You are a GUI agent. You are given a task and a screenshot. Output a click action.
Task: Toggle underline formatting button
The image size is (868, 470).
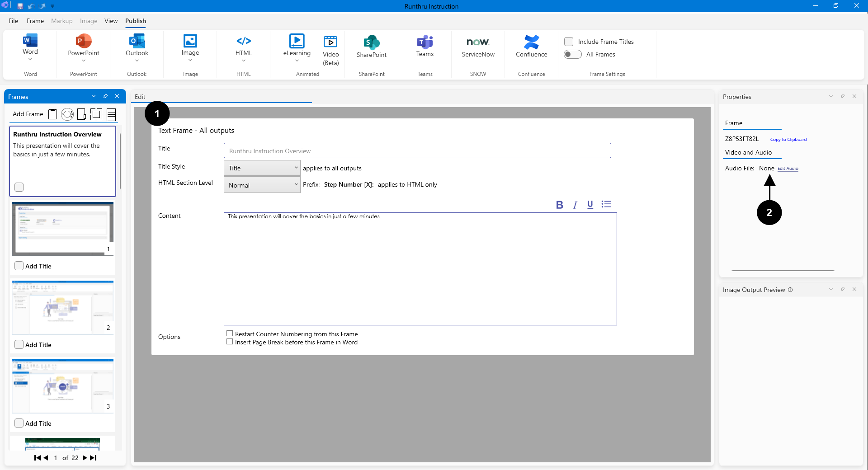590,205
